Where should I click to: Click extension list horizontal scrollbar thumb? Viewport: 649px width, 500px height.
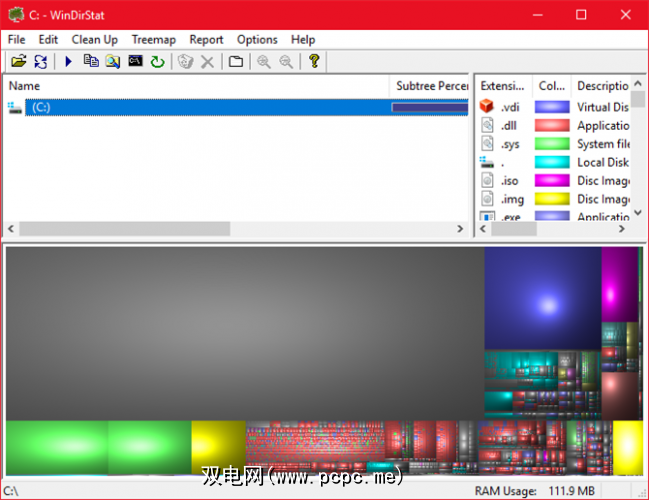[x=514, y=228]
